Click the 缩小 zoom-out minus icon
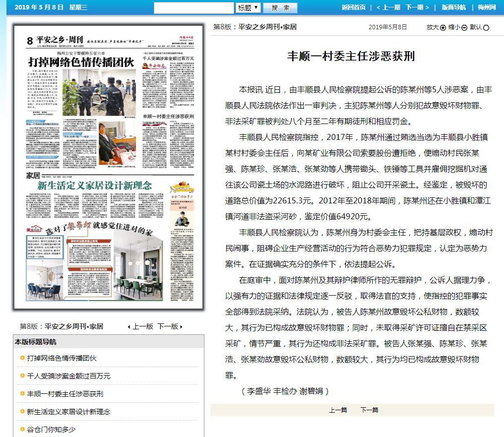Viewport: 504px width, 437px height. click(464, 28)
